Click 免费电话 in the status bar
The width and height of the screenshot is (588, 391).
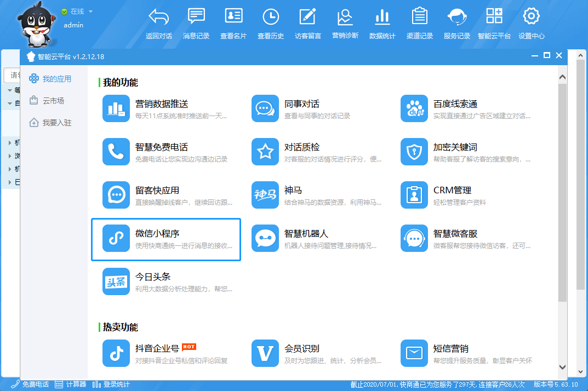pos(31,384)
